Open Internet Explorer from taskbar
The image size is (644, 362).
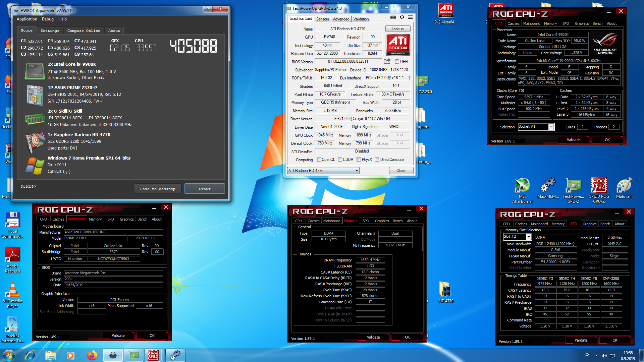coord(30,355)
